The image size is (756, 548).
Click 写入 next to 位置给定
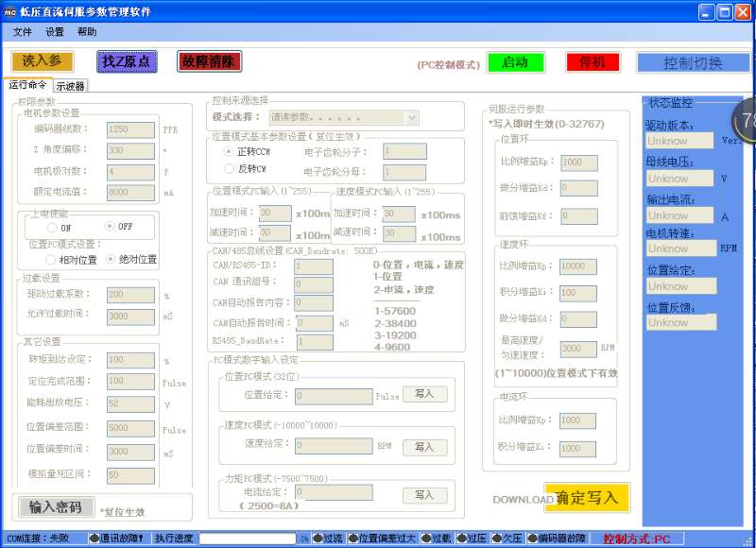coord(424,394)
